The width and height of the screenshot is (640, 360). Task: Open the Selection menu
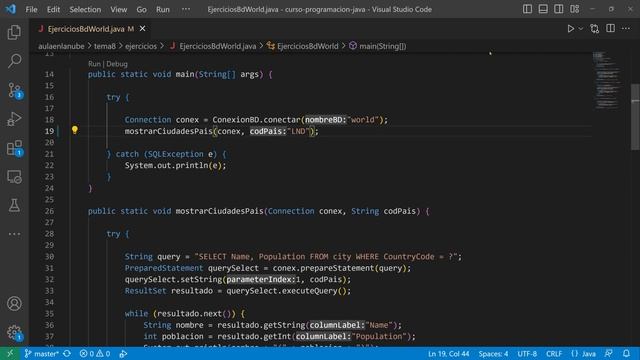click(85, 9)
